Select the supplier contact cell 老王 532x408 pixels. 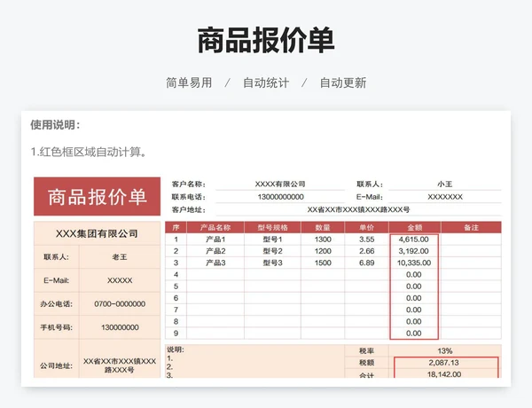point(120,257)
